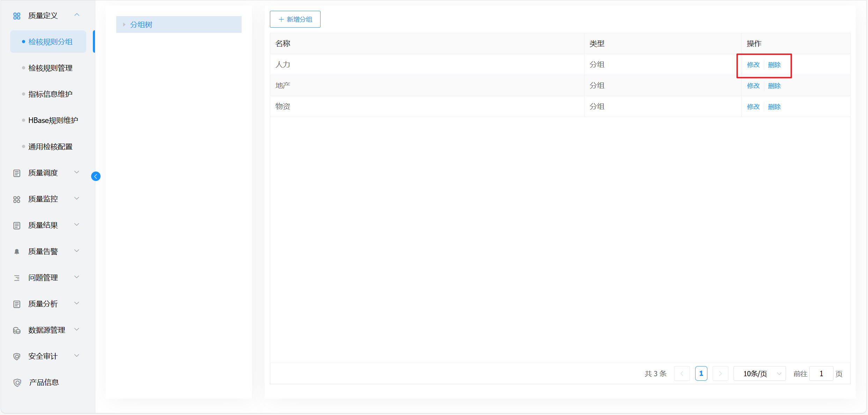Screen dimensions: 868x415
Task: Open the 10条/页 page size dropdown
Action: [x=759, y=373]
